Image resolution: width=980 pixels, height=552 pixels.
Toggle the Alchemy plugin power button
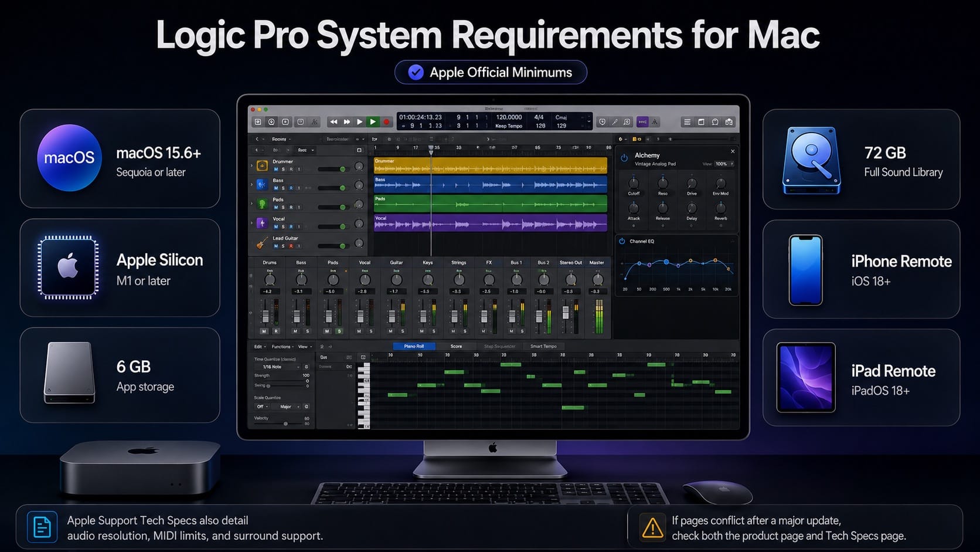[x=624, y=157]
